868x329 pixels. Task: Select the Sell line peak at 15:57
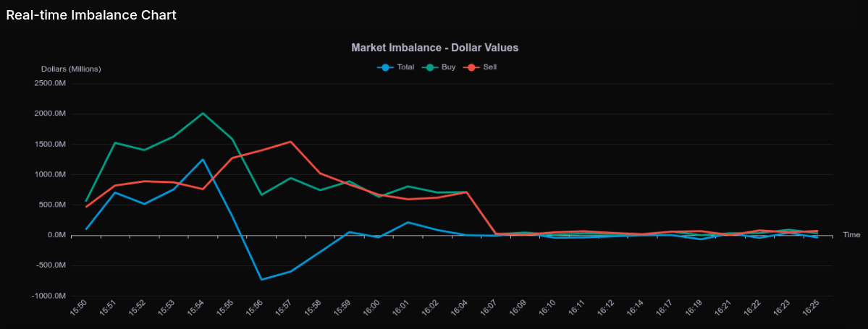point(290,142)
